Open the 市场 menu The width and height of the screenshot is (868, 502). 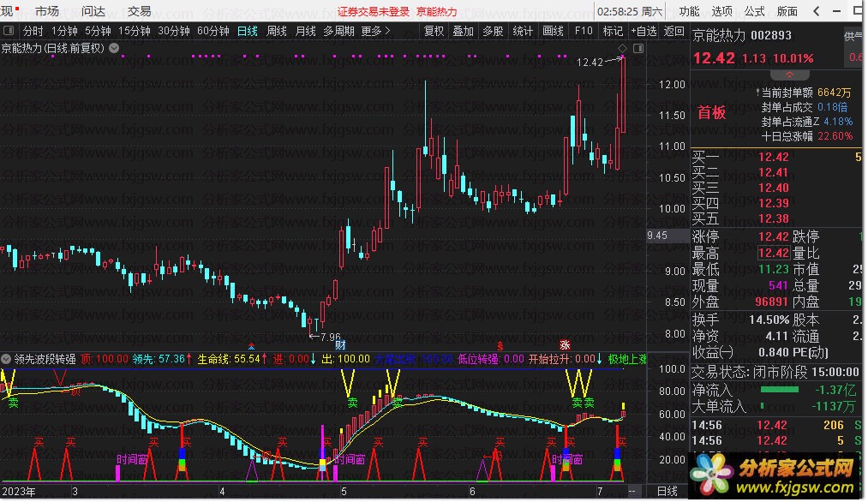point(47,11)
